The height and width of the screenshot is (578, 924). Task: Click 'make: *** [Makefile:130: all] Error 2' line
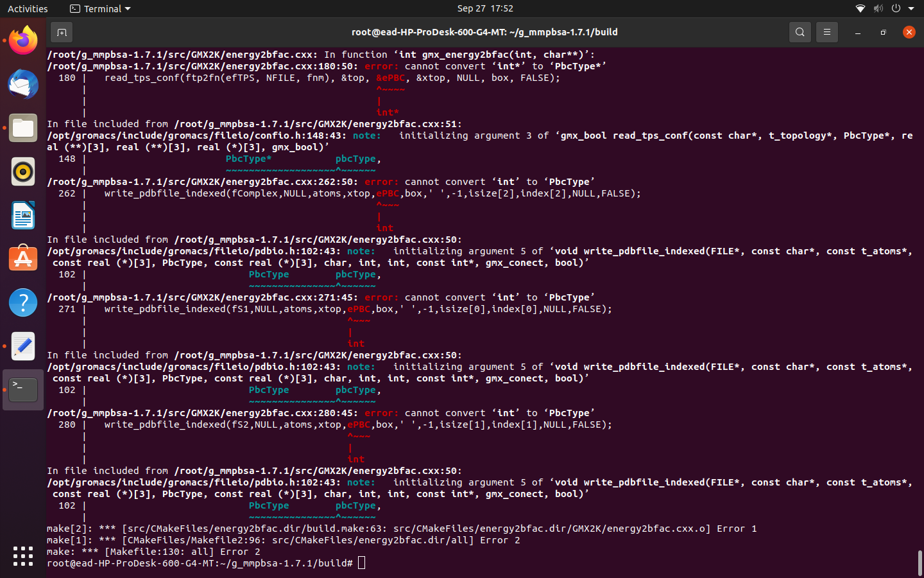coord(154,552)
